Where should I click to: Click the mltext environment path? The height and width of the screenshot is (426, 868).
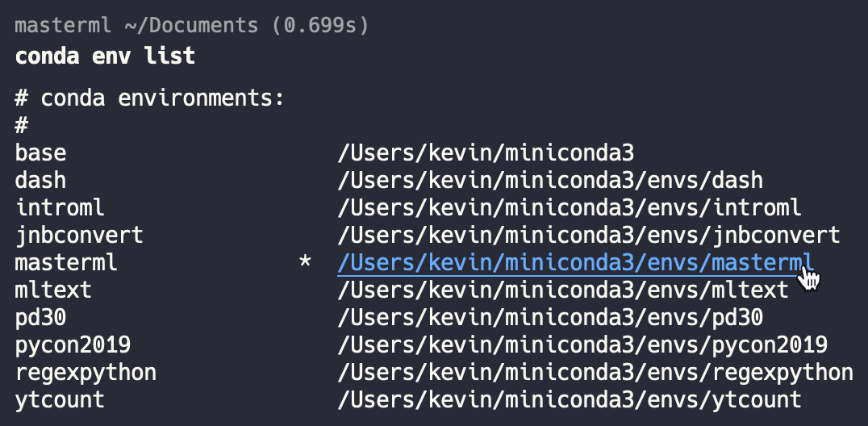pos(562,290)
